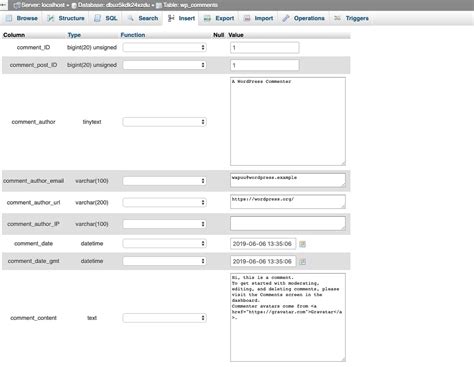Select the Insert tab

181,18
